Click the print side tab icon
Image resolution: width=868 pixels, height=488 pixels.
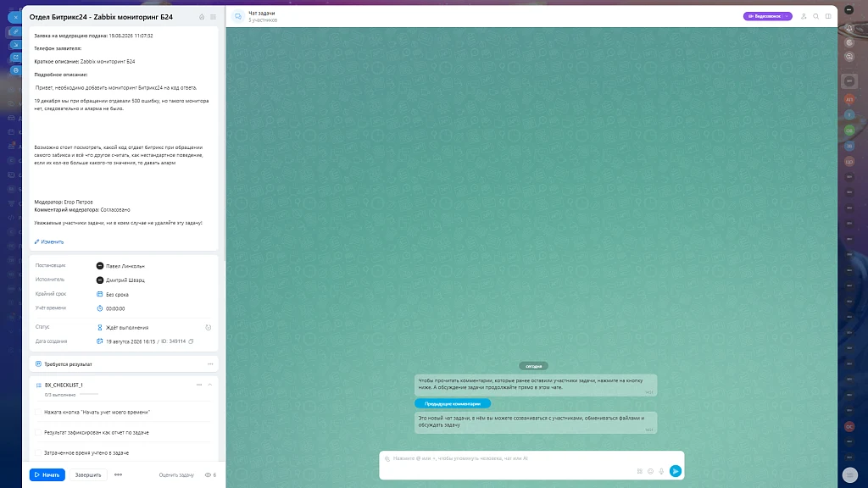(x=15, y=70)
